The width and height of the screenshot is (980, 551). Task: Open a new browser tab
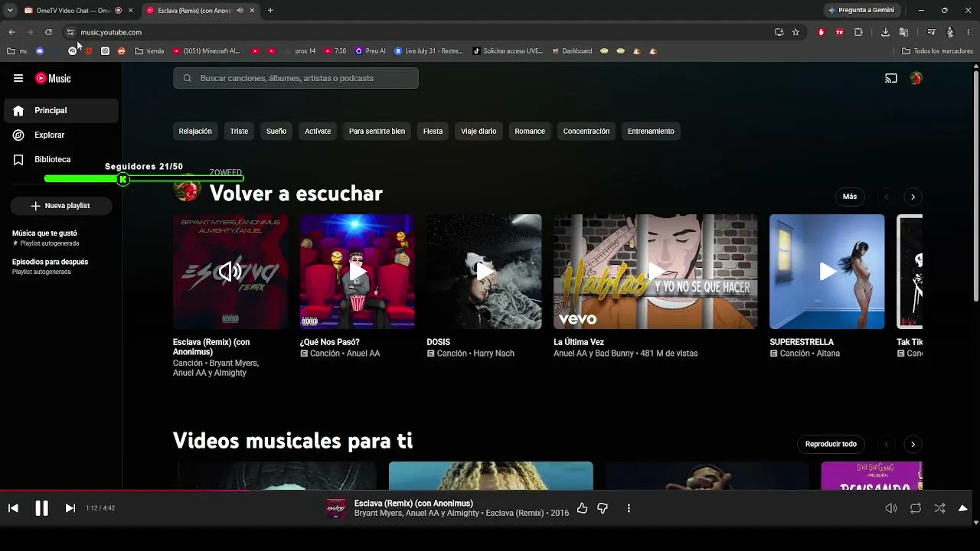coord(270,11)
